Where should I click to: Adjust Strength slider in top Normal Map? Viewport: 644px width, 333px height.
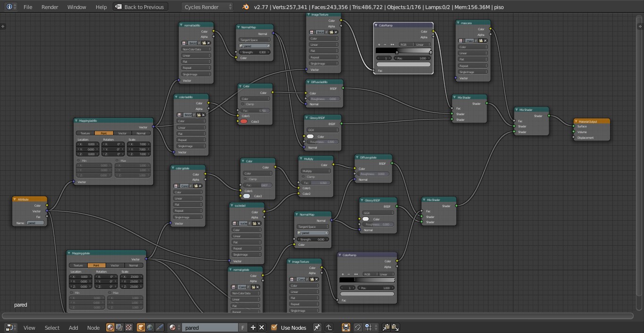[x=254, y=52]
